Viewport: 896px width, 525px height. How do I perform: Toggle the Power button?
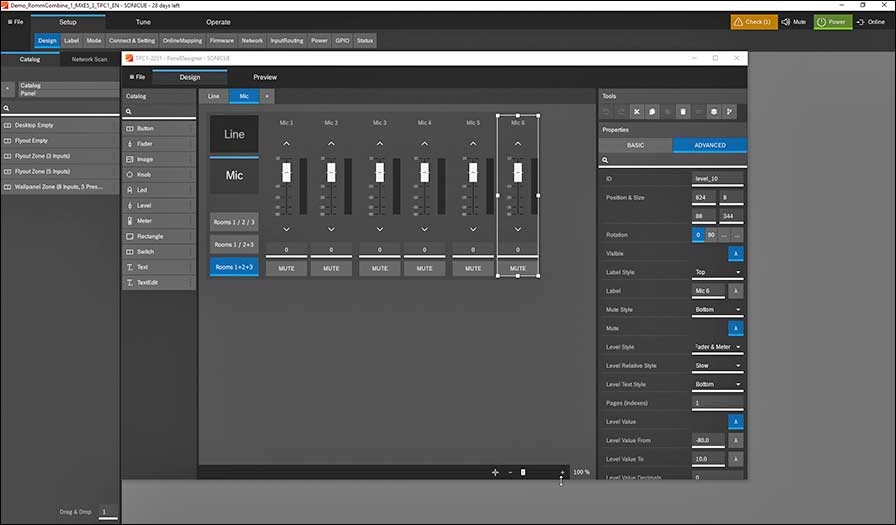832,21
